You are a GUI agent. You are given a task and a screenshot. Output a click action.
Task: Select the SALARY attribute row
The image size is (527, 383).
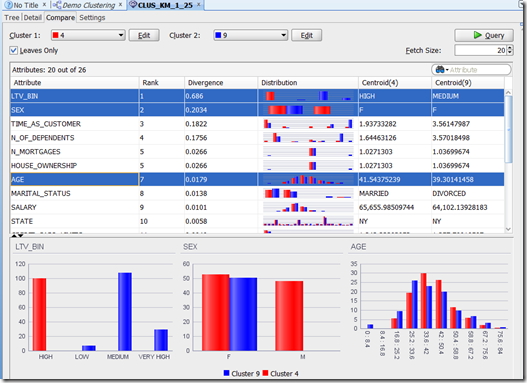(x=257, y=207)
